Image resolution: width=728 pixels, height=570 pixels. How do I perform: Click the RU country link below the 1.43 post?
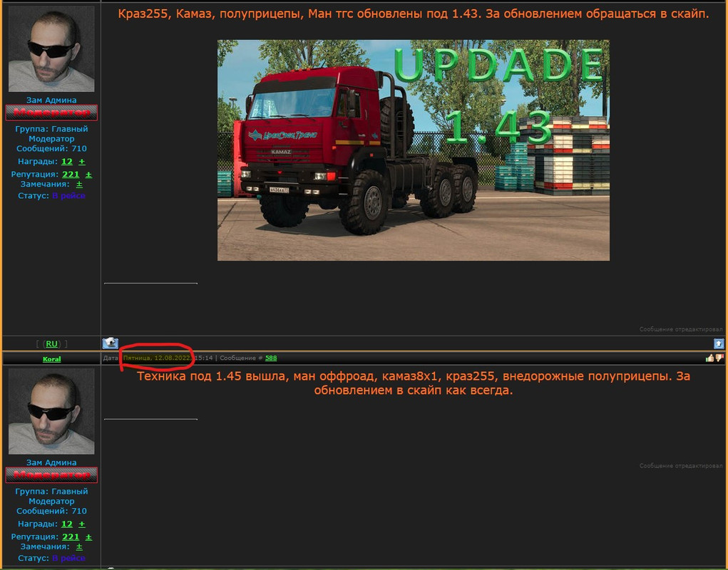pos(51,343)
